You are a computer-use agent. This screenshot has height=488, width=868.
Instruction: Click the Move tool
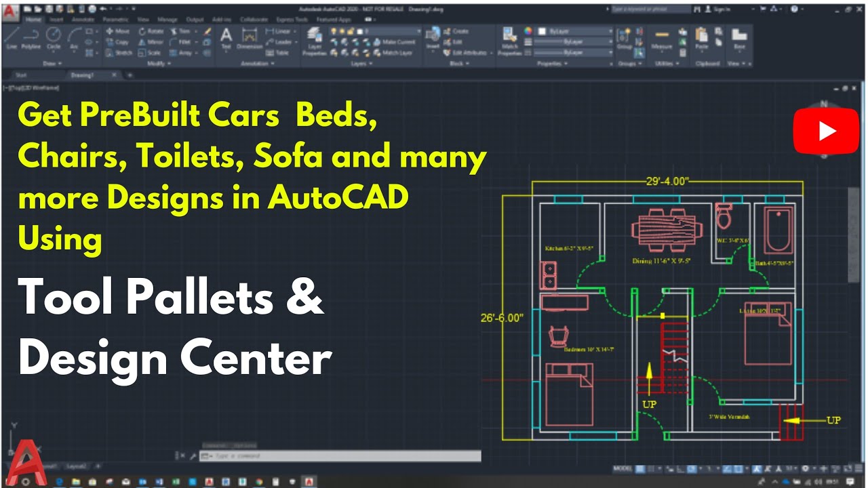pyautogui.click(x=118, y=31)
